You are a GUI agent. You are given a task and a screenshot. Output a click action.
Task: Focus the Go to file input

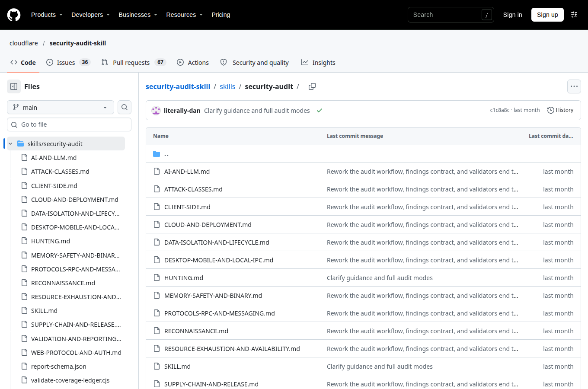click(x=69, y=124)
